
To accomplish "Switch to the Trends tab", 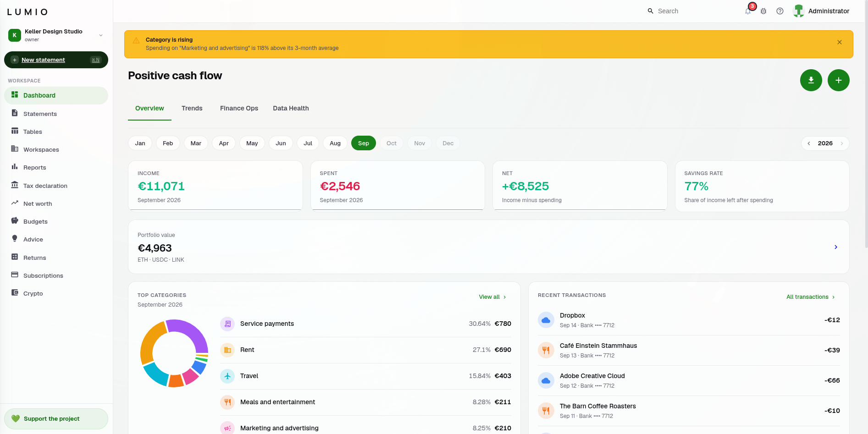I will click(x=192, y=109).
